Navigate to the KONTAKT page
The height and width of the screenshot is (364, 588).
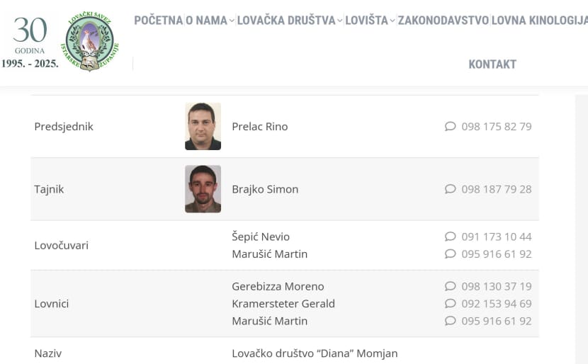492,64
